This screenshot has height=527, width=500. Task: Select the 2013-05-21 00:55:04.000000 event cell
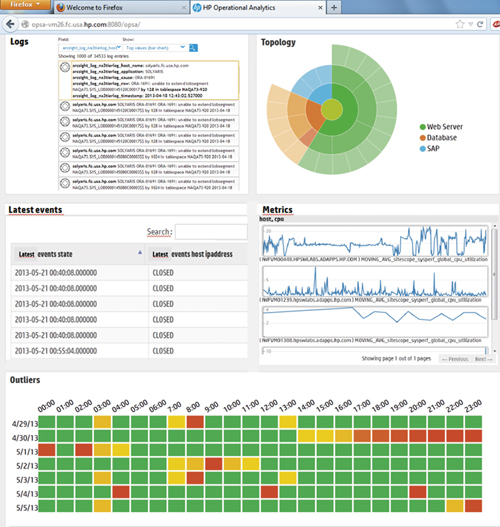pos(79,351)
